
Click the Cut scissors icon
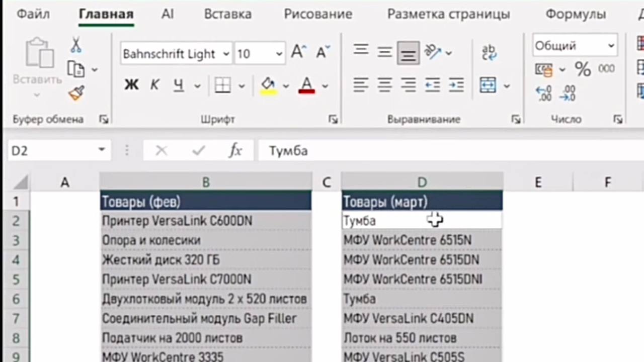coord(76,45)
